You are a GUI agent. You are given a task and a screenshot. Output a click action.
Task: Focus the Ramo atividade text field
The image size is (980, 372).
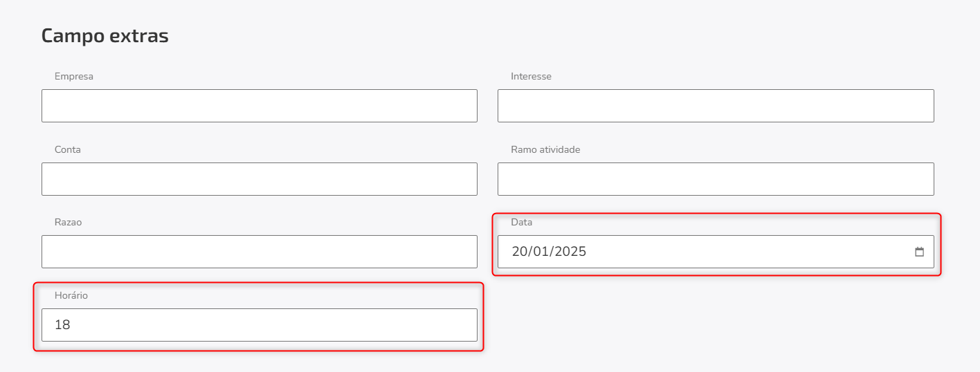tap(716, 179)
